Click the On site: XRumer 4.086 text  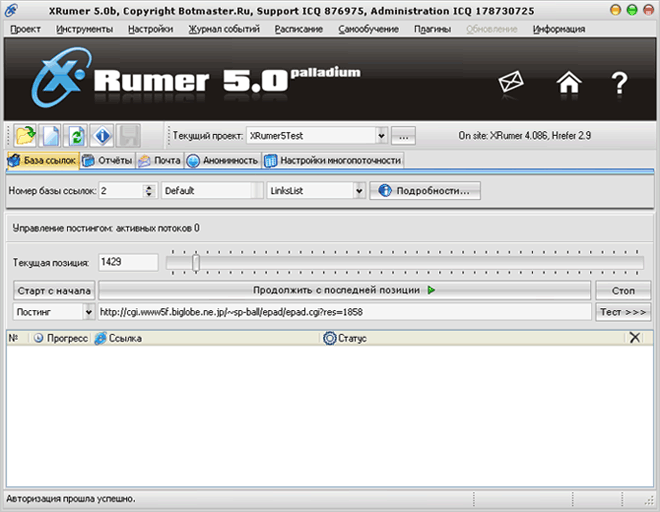point(524,136)
